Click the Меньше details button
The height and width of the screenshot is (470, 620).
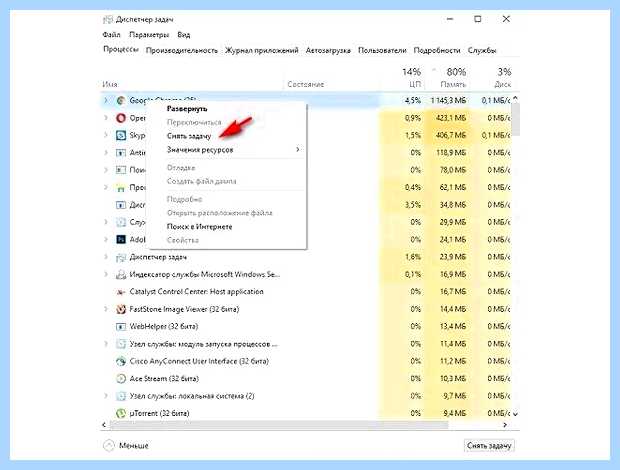tap(126, 445)
